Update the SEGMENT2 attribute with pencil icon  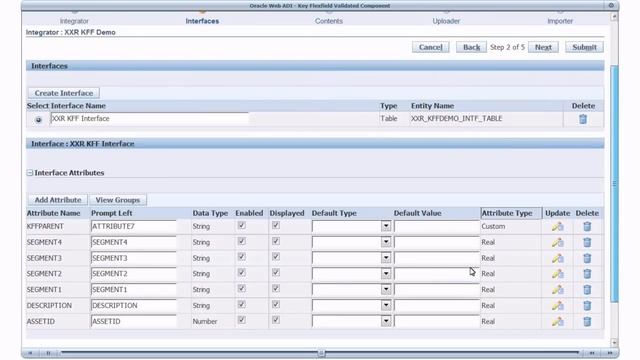tap(558, 274)
